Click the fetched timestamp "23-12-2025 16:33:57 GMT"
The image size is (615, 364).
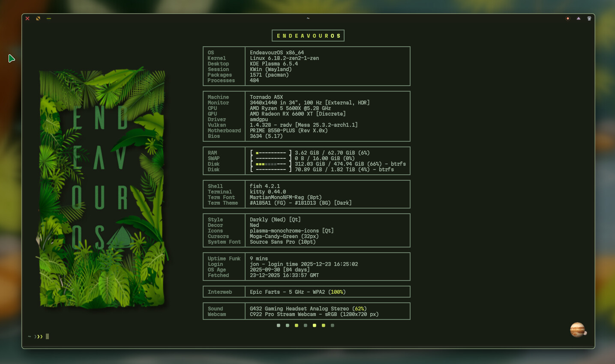(285, 275)
